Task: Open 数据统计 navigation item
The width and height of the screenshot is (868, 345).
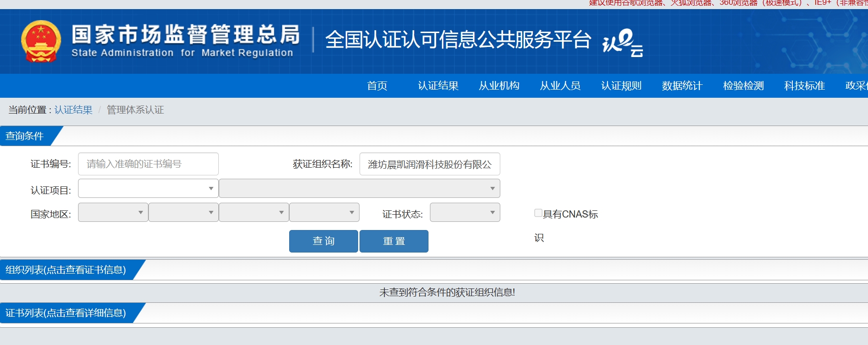Action: tap(682, 86)
